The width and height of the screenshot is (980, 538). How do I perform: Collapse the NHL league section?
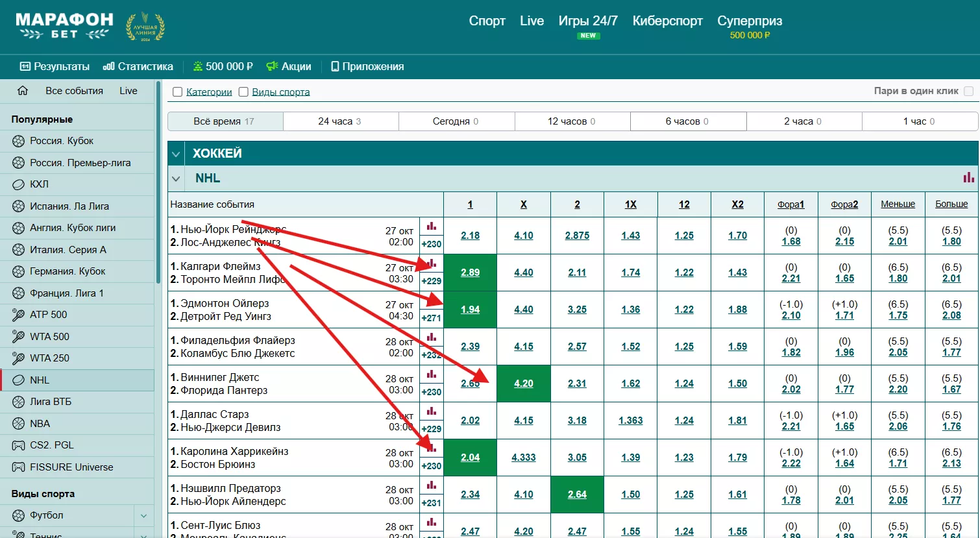pyautogui.click(x=176, y=178)
